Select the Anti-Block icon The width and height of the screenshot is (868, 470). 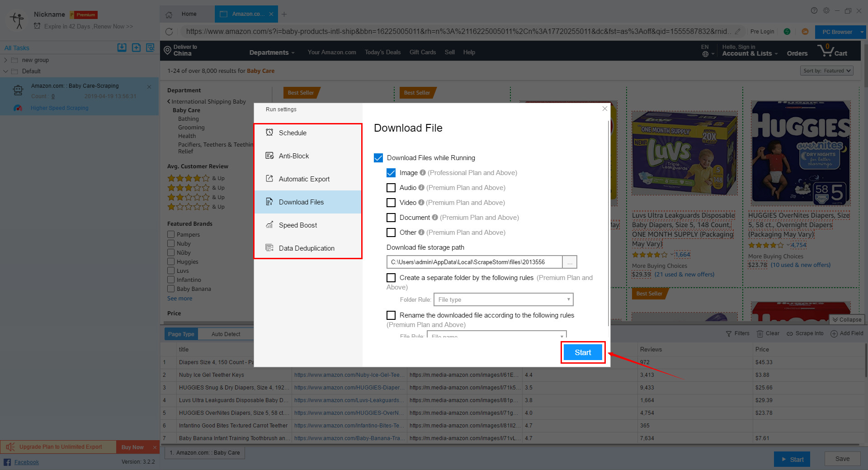point(269,156)
